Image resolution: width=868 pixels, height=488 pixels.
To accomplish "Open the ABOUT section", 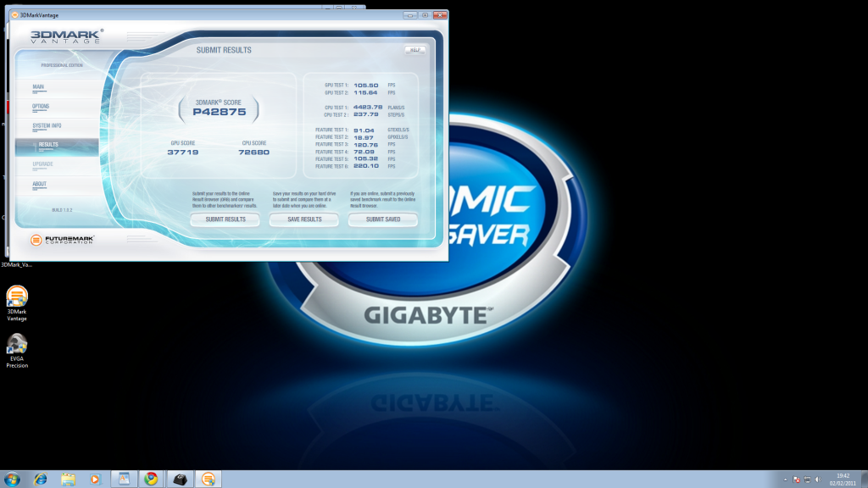I will coord(40,184).
